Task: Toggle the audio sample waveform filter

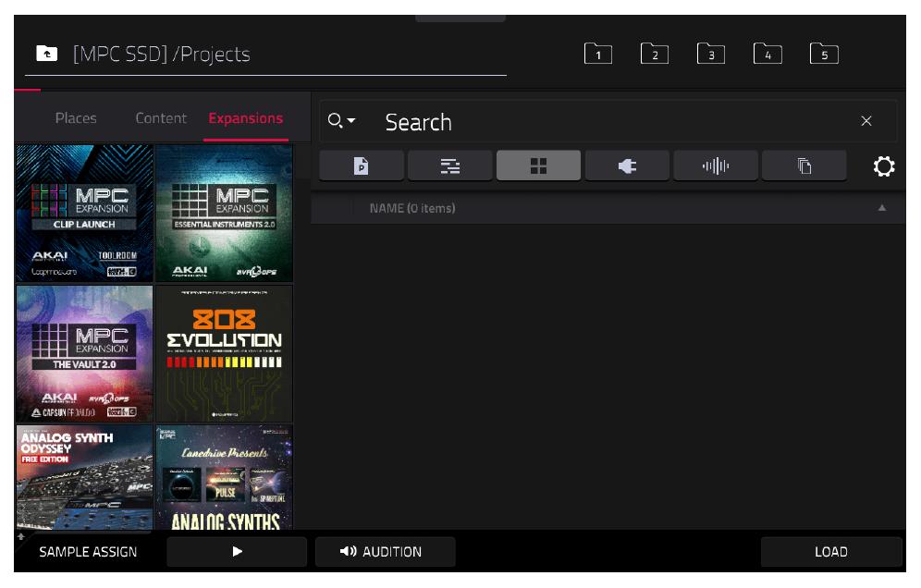Action: [x=716, y=166]
